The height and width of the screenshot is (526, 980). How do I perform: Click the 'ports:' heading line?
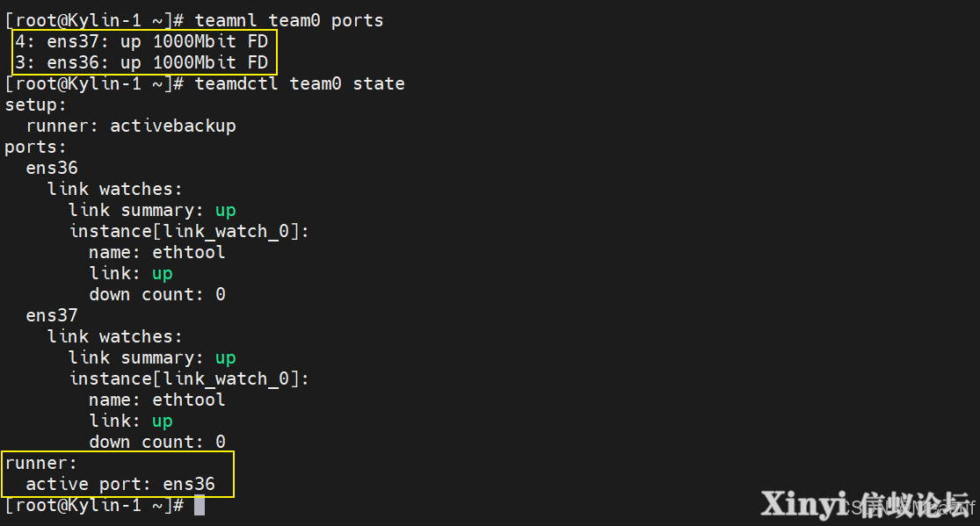tap(36, 148)
